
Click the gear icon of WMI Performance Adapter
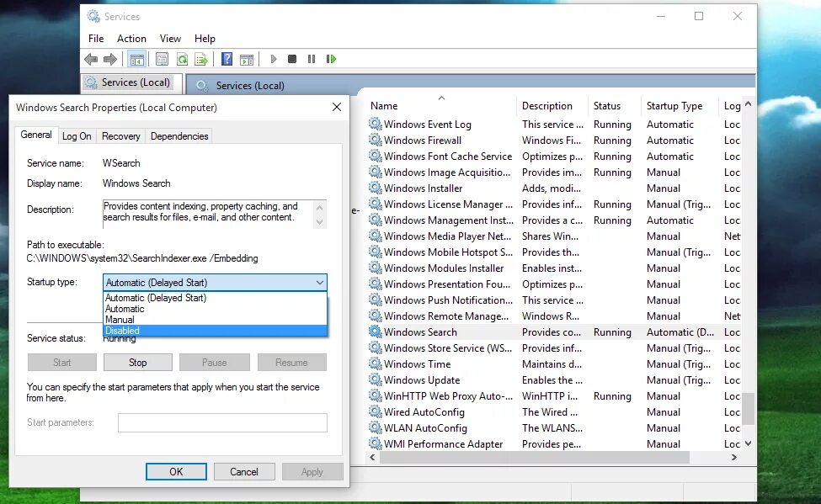[375, 443]
